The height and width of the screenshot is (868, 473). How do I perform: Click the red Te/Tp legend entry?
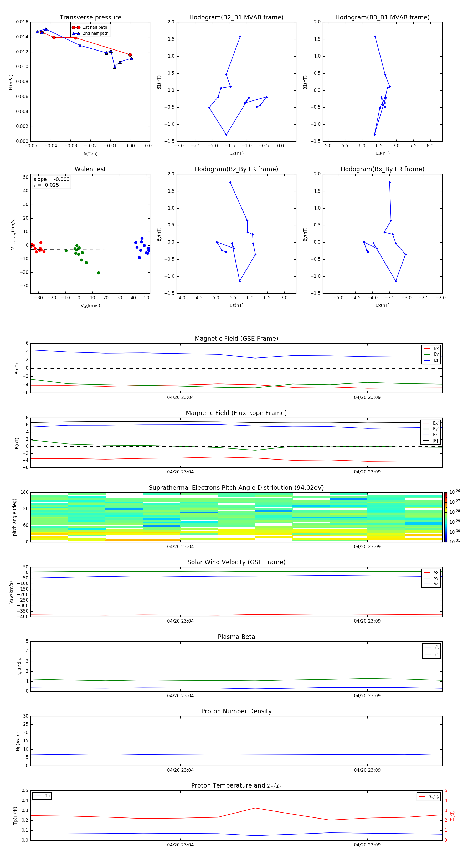click(x=429, y=796)
